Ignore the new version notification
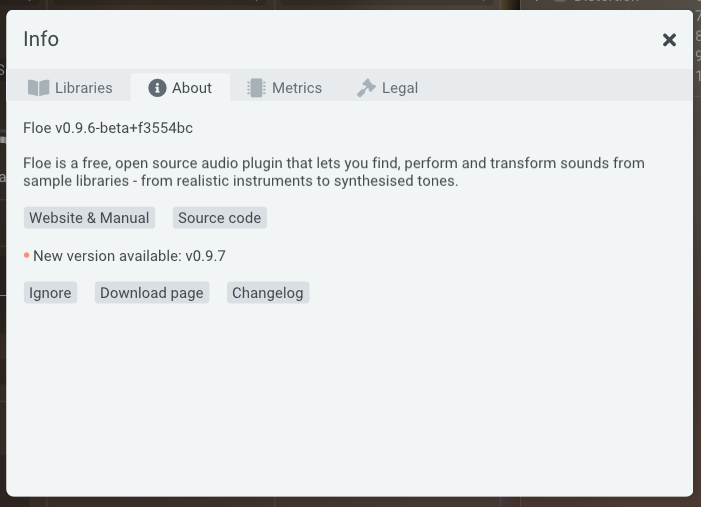 coord(50,293)
